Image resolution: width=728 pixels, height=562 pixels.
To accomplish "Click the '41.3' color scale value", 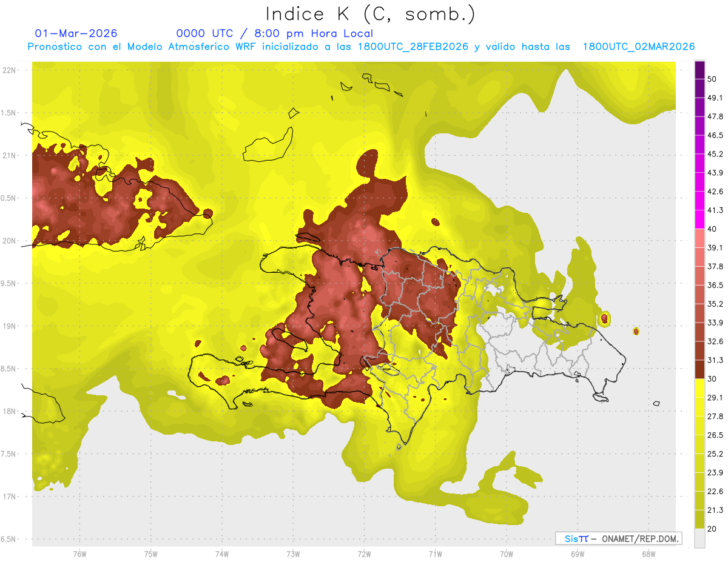I will click(x=715, y=210).
